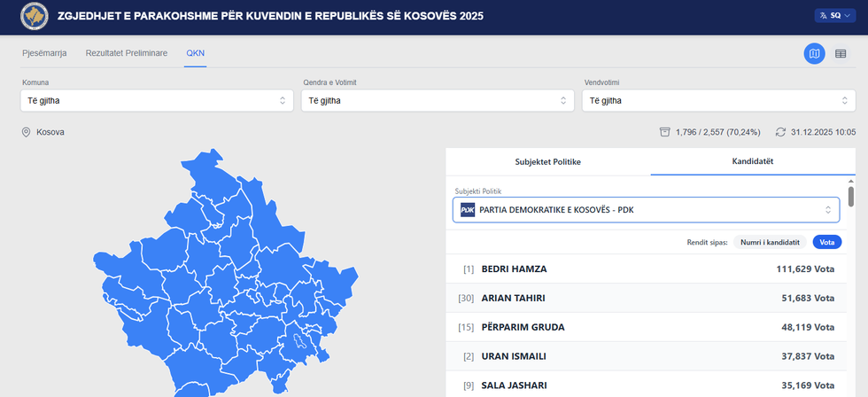Click the ballot box counted-stations icon

coord(664,132)
